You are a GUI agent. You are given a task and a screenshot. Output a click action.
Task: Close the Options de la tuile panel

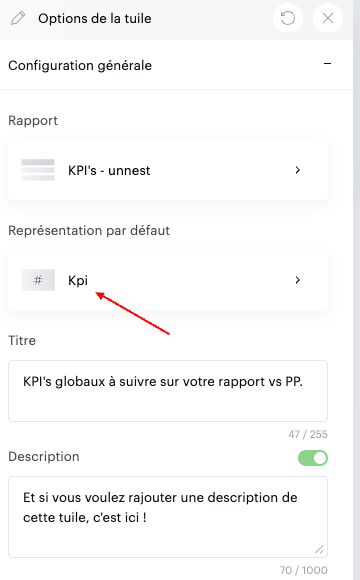click(328, 18)
